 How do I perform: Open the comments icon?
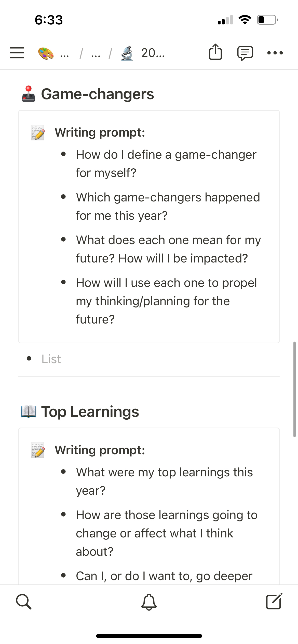tap(245, 53)
